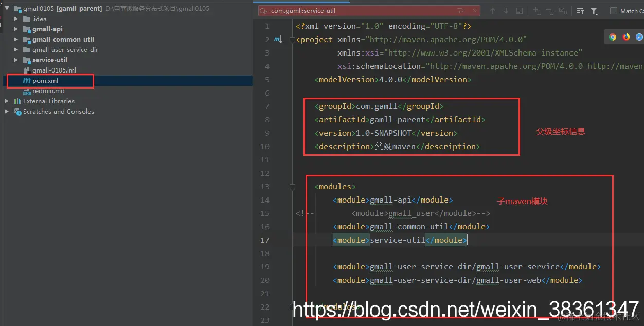Expand the gmall-api module arrow

[16, 29]
